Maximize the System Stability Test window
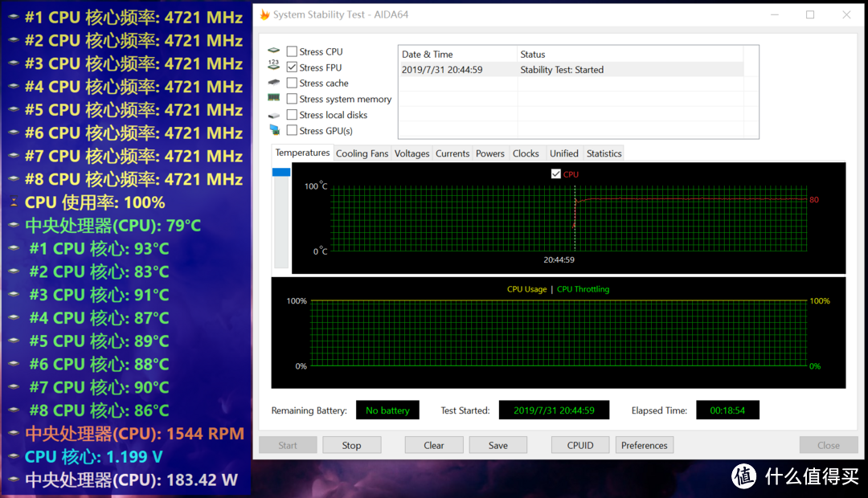Screen dimensions: 868x498 click(810, 14)
